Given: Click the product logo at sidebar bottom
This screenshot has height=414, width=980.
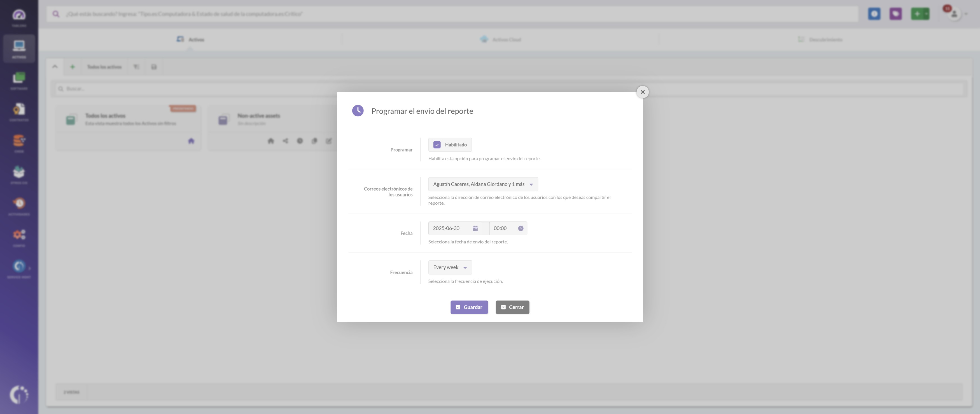Looking at the screenshot, I should 19,394.
